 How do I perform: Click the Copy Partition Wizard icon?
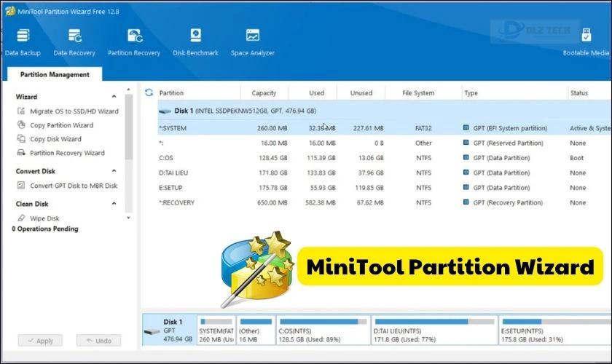pos(21,124)
